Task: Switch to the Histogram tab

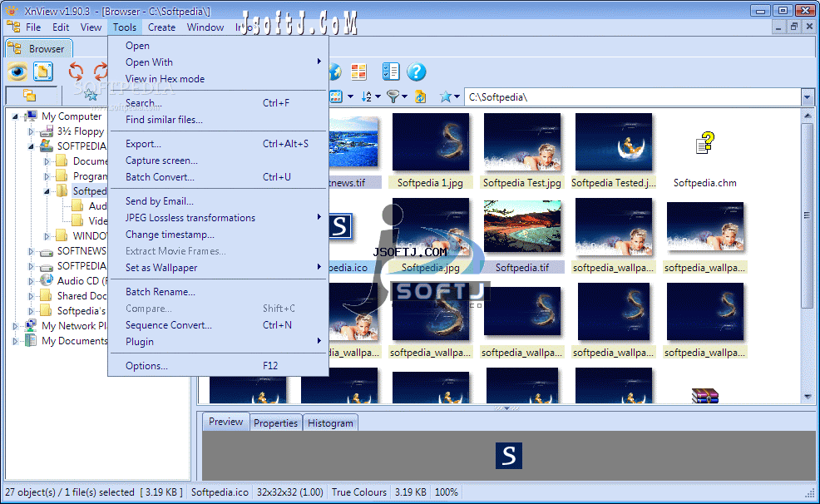Action: point(330,423)
